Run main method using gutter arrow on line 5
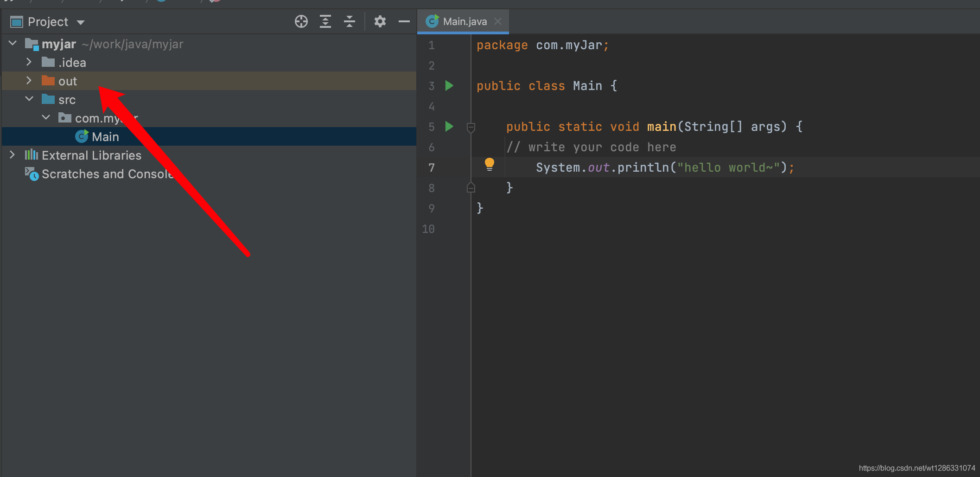980x477 pixels. 449,127
